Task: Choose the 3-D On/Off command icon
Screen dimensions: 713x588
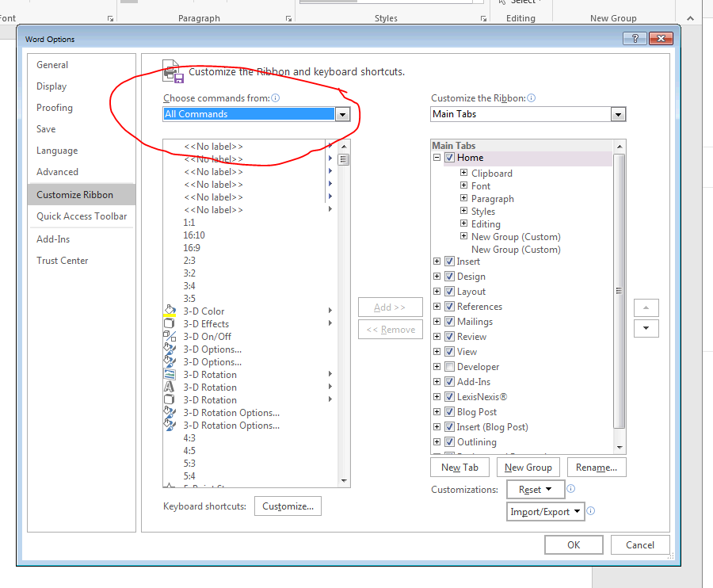Action: point(169,337)
